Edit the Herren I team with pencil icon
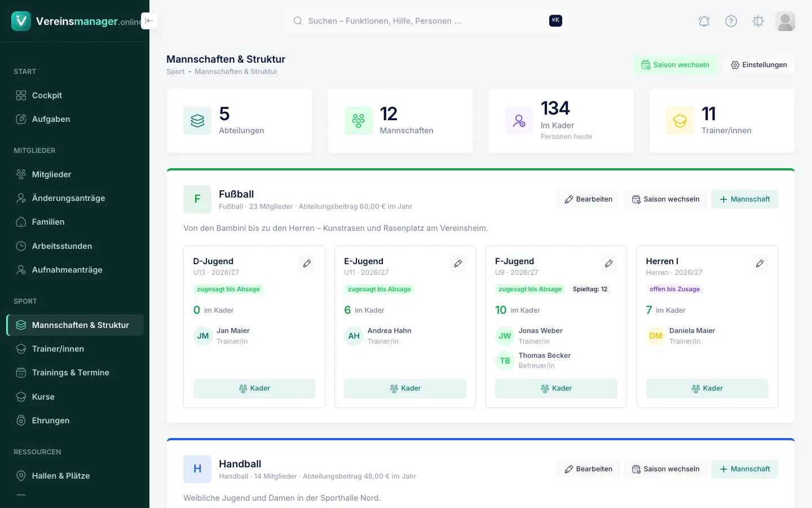 click(x=760, y=264)
